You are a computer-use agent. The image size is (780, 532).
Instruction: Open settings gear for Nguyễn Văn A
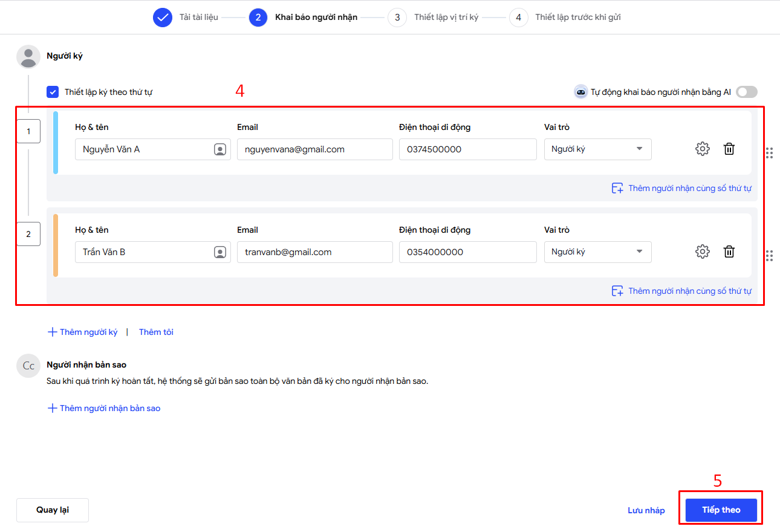pyautogui.click(x=702, y=149)
